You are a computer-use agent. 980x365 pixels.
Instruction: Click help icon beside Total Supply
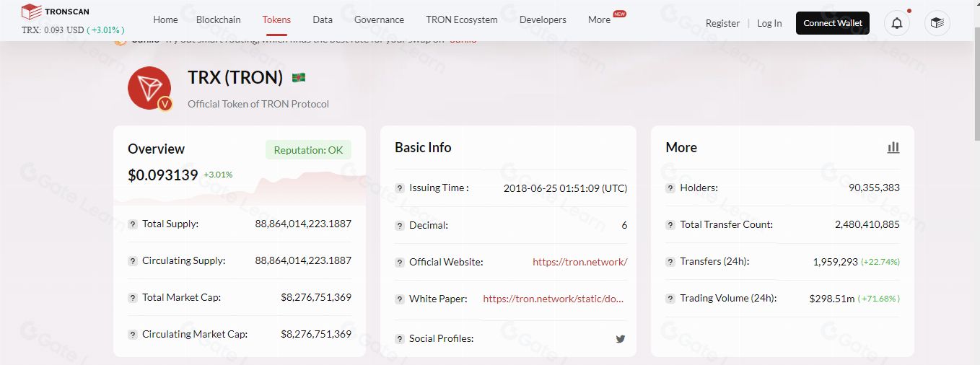coord(133,224)
